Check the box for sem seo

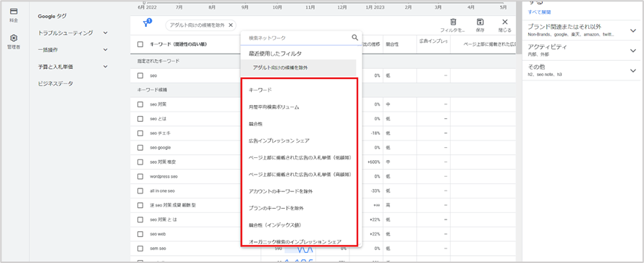(140, 249)
